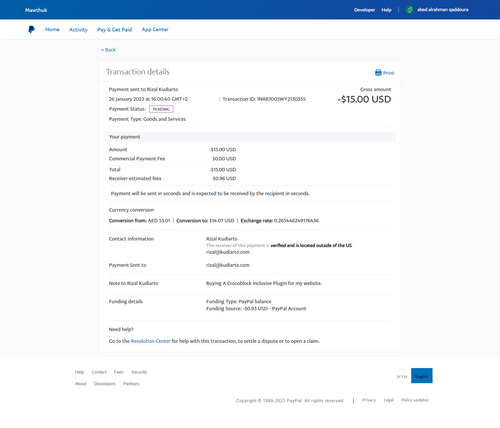Click the Back link
This screenshot has width=500, height=428.
[108, 50]
